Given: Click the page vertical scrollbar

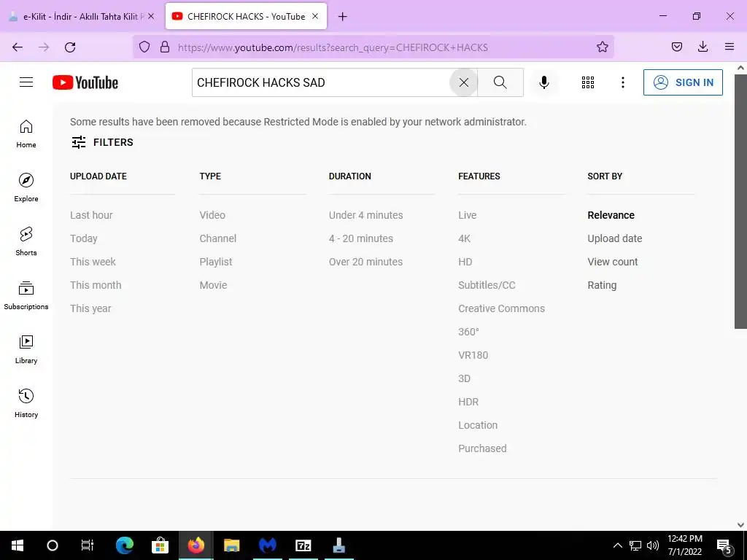Looking at the screenshot, I should (740, 201).
